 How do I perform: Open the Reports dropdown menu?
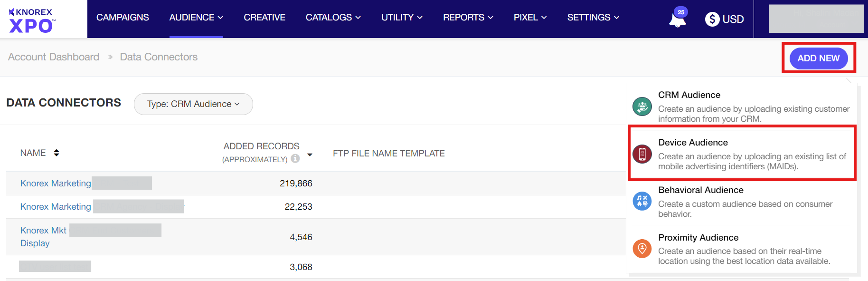pyautogui.click(x=468, y=18)
